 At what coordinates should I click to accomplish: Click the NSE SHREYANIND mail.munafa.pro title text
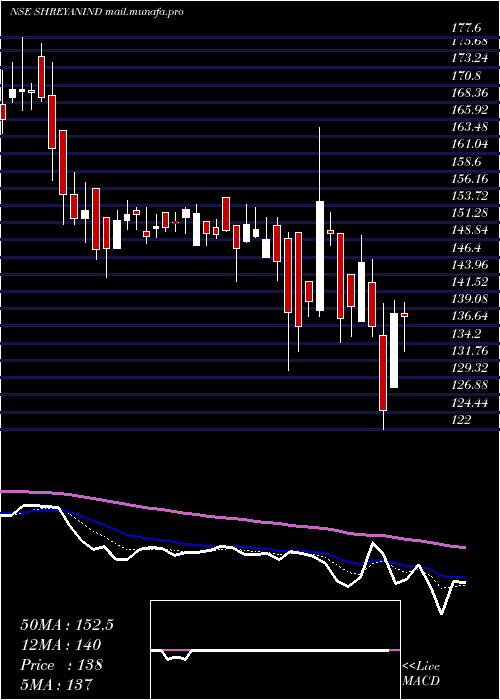(96, 12)
